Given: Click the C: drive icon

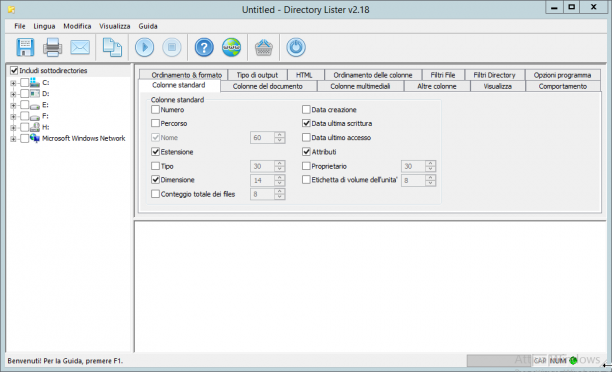Looking at the screenshot, I should click(x=35, y=82).
